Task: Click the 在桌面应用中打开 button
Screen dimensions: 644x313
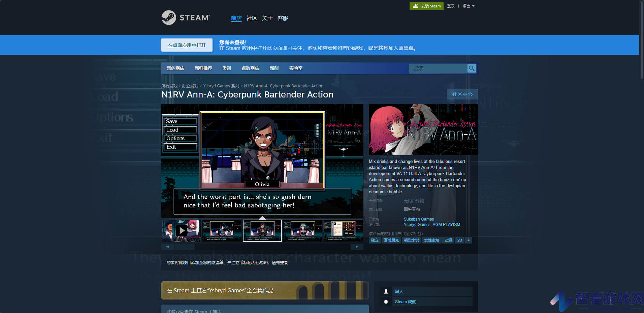Action: [x=187, y=45]
